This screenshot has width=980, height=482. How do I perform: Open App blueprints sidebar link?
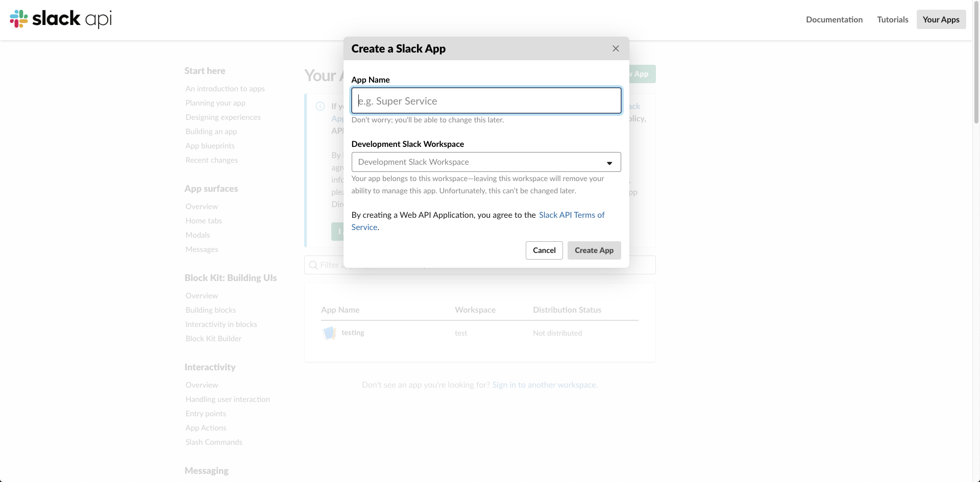coord(210,146)
